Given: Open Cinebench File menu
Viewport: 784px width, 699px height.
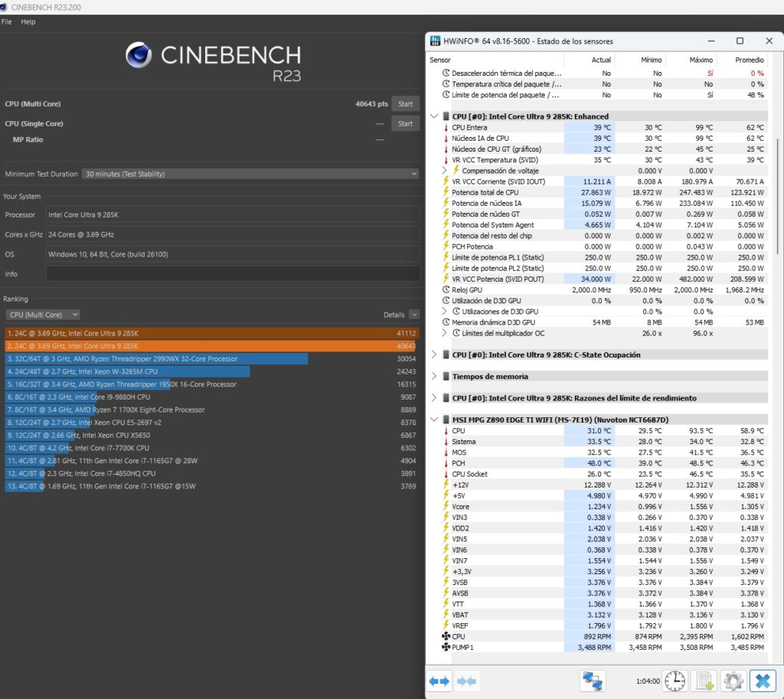Looking at the screenshot, I should pos(6,21).
